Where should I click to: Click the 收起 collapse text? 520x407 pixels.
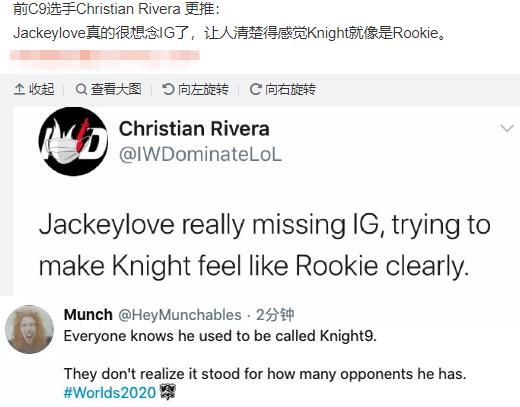click(x=42, y=89)
